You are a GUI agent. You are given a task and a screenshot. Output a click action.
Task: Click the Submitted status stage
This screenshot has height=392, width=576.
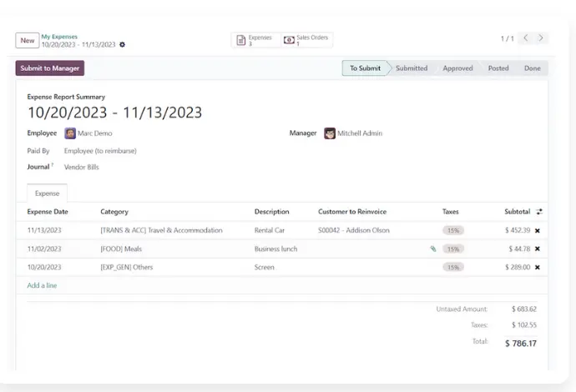point(411,68)
